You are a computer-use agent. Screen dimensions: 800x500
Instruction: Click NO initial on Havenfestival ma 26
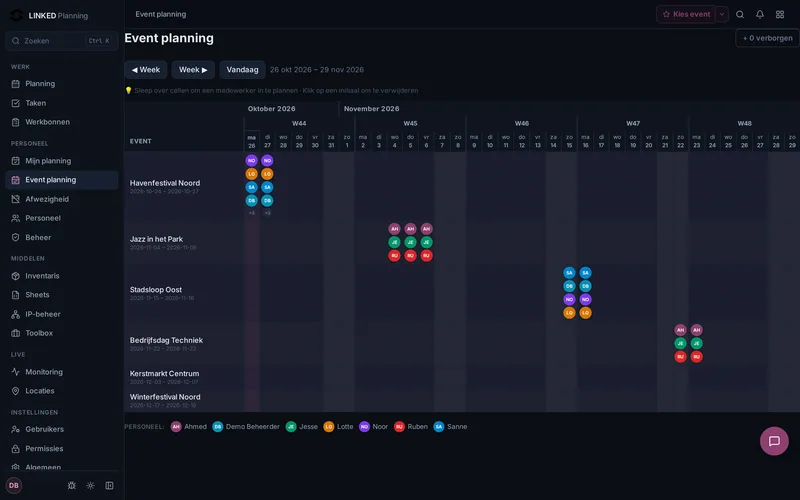coord(252,161)
